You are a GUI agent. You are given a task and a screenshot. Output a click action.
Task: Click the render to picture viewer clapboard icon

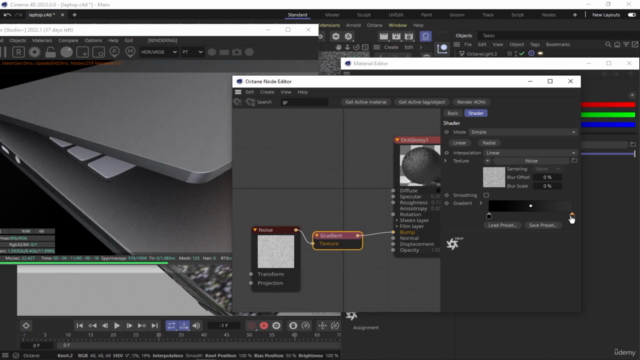point(396,36)
